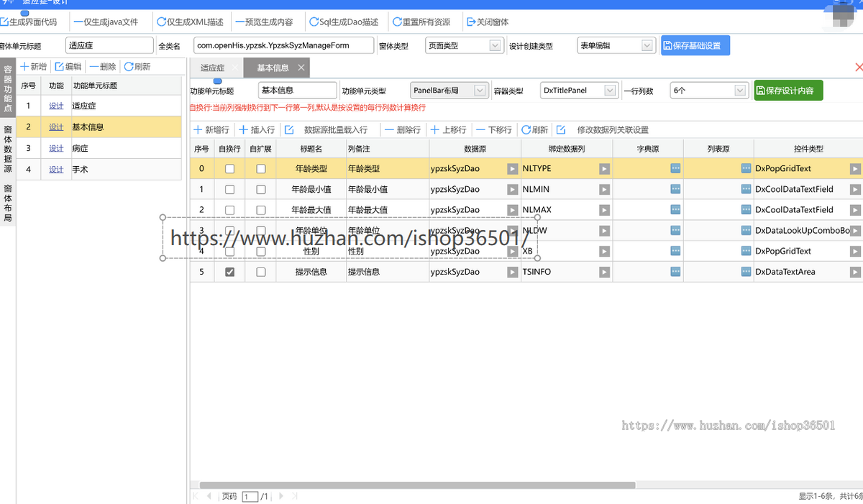This screenshot has height=504, width=863.
Task: Click 删除行 in grid toolbar
Action: click(403, 130)
